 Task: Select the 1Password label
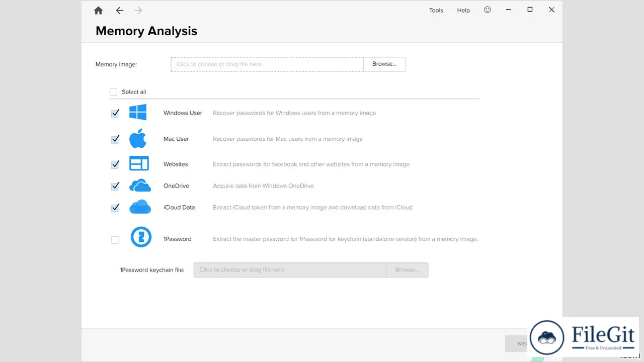click(178, 239)
